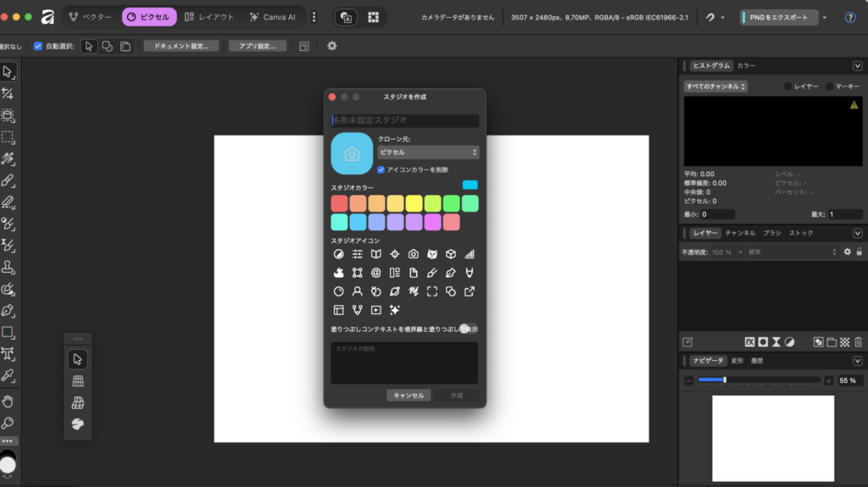Click the trash icon to delete layer
868x487 pixels.
coord(858,342)
